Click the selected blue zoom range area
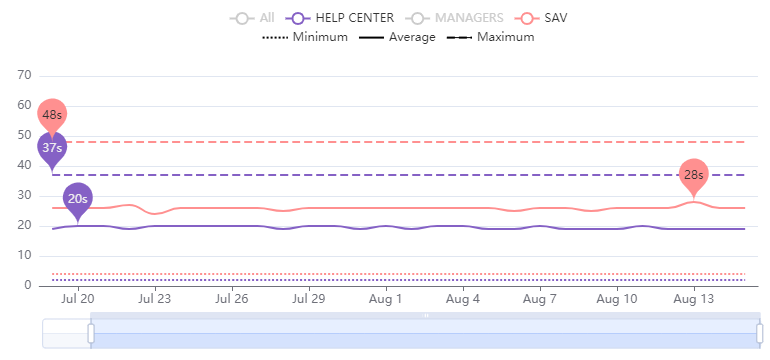Viewport: 770px width, 360px height. pyautogui.click(x=425, y=333)
